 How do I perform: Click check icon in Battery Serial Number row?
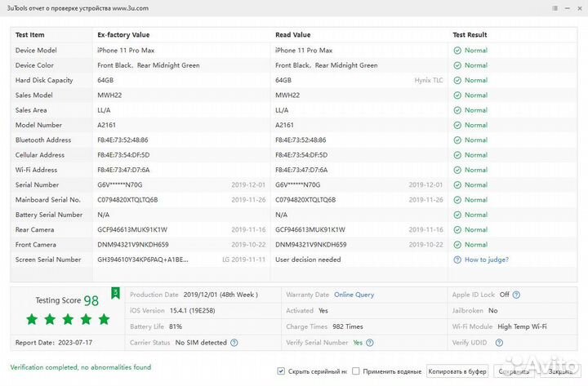click(x=457, y=215)
